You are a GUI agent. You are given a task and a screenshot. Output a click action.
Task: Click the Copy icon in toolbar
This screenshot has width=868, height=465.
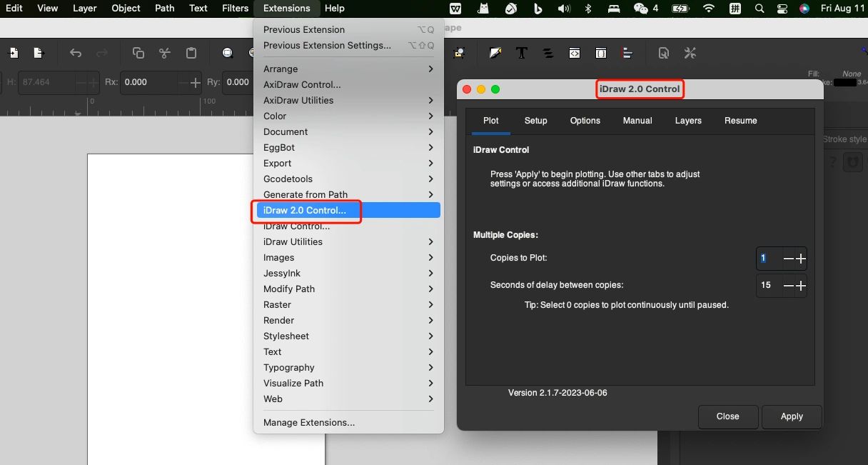pos(138,53)
